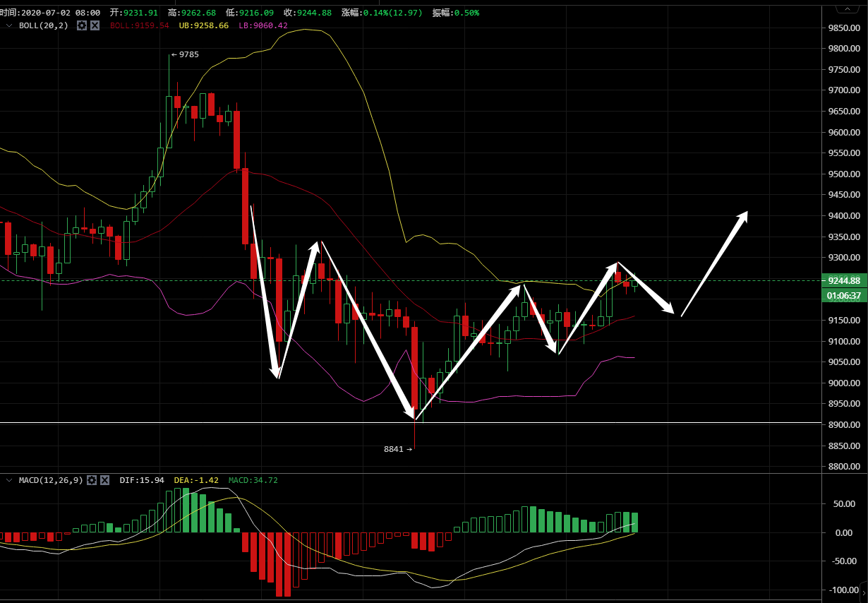The image size is (868, 603).
Task: Click the yellow UB:9258.66 value
Action: [x=204, y=25]
